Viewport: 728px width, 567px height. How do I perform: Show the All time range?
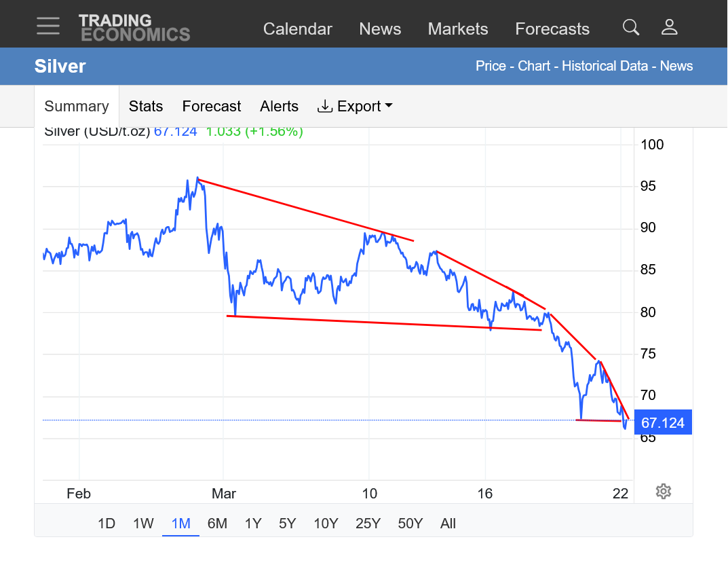click(x=448, y=524)
